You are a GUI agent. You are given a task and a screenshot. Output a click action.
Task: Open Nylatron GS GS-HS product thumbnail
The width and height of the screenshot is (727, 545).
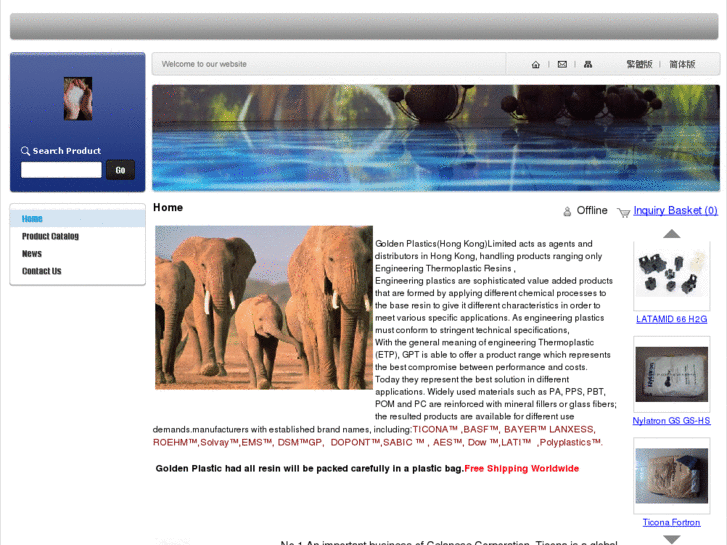point(671,374)
